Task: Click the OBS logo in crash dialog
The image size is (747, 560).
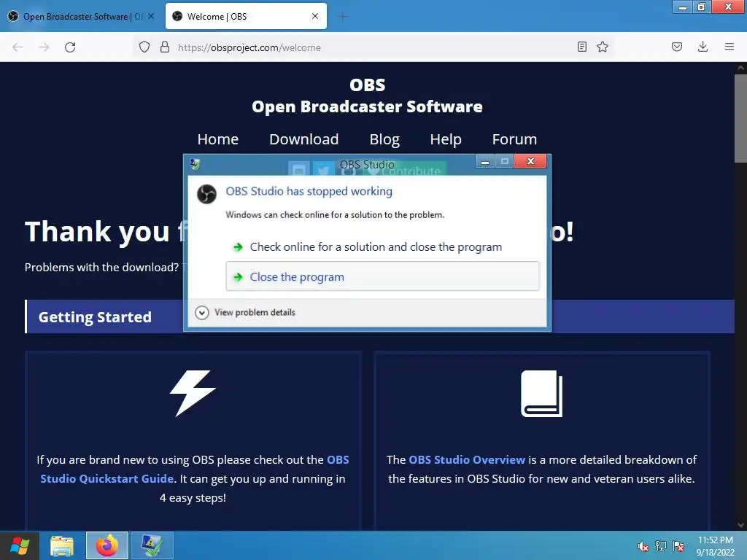Action: coord(206,194)
